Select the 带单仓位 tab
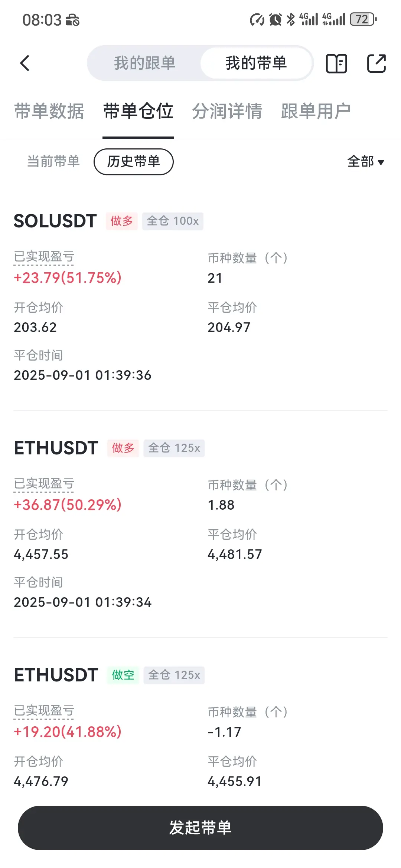 [x=138, y=111]
